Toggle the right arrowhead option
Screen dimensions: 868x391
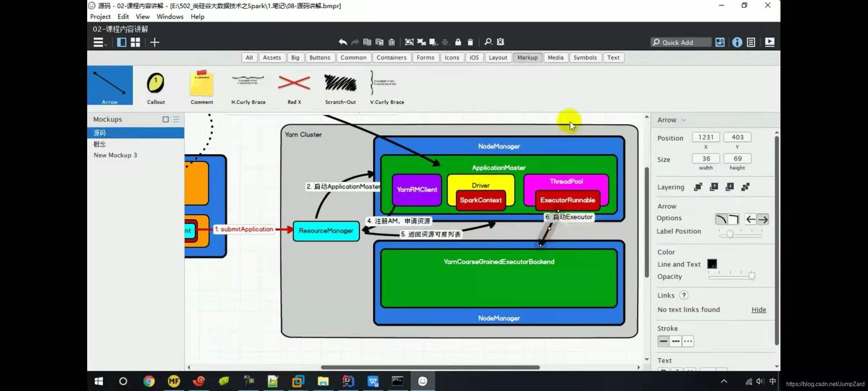(763, 219)
